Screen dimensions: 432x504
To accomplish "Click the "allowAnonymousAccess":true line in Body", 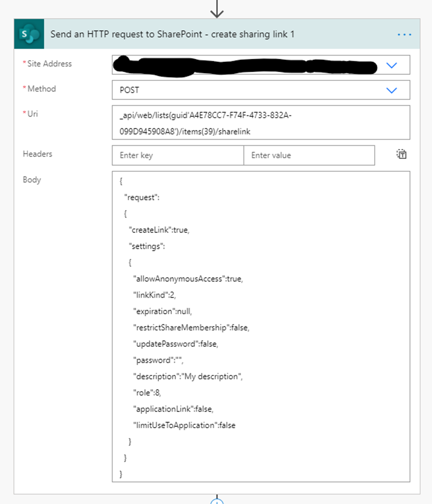I will click(x=188, y=279).
